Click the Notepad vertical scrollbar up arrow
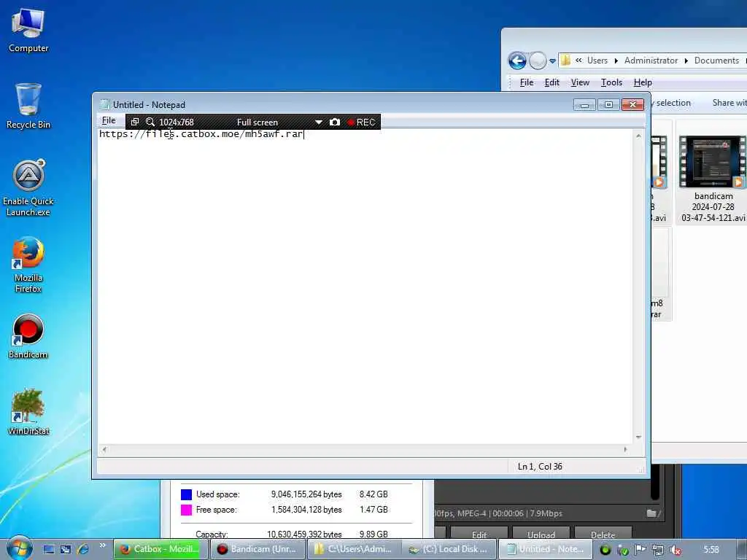This screenshot has width=747, height=560. click(x=638, y=136)
